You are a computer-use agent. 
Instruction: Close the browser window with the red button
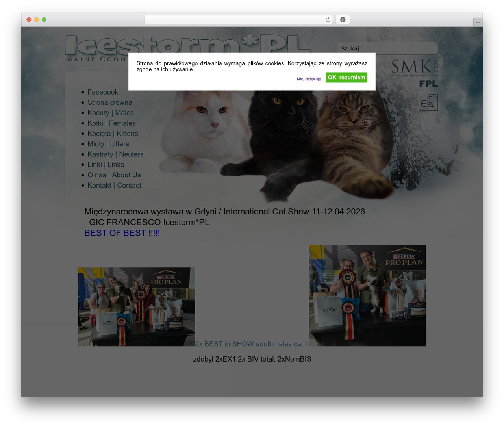(29, 20)
